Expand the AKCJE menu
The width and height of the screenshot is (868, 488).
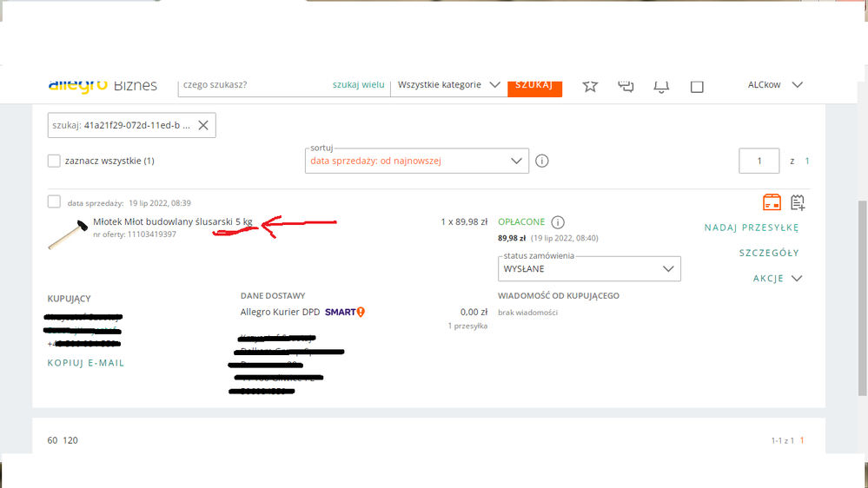[x=777, y=279]
